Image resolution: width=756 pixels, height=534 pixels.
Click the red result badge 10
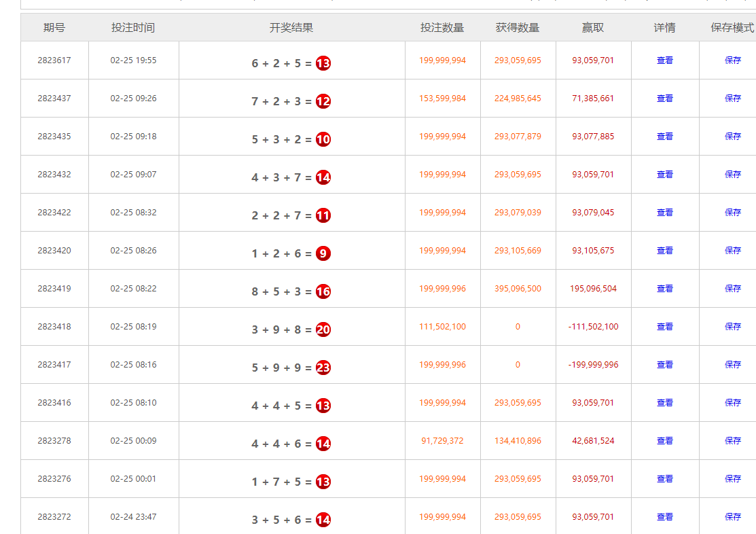[323, 139]
